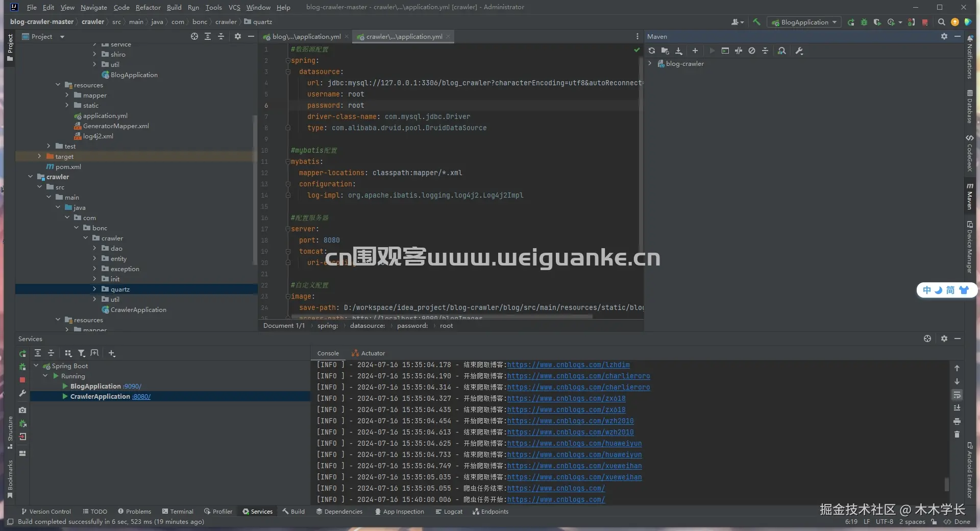980x531 pixels.
Task: Click the console vertical scrollbar thumb
Action: point(946,484)
